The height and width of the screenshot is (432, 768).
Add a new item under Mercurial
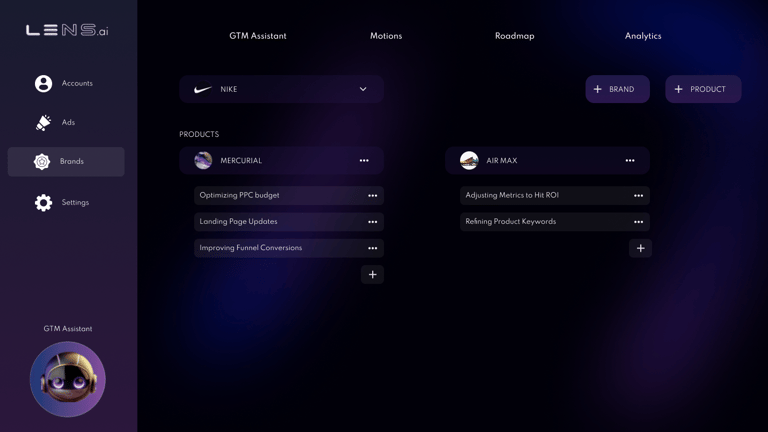pos(372,274)
